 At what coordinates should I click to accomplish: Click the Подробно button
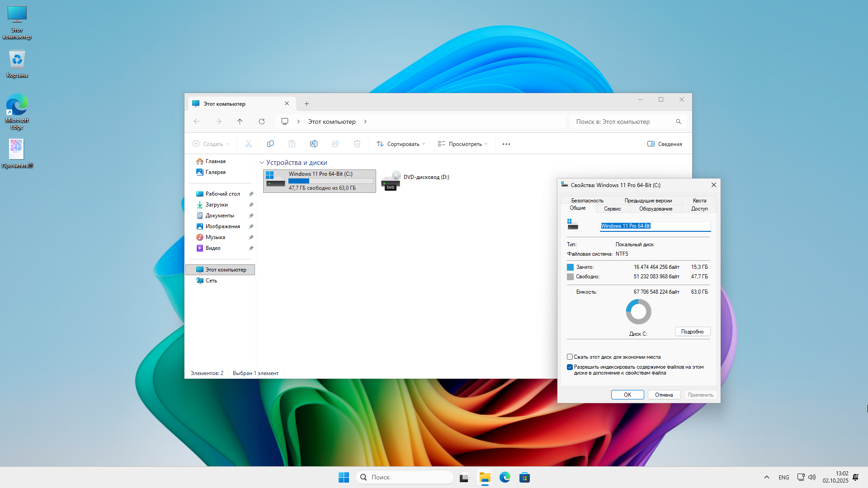(692, 332)
